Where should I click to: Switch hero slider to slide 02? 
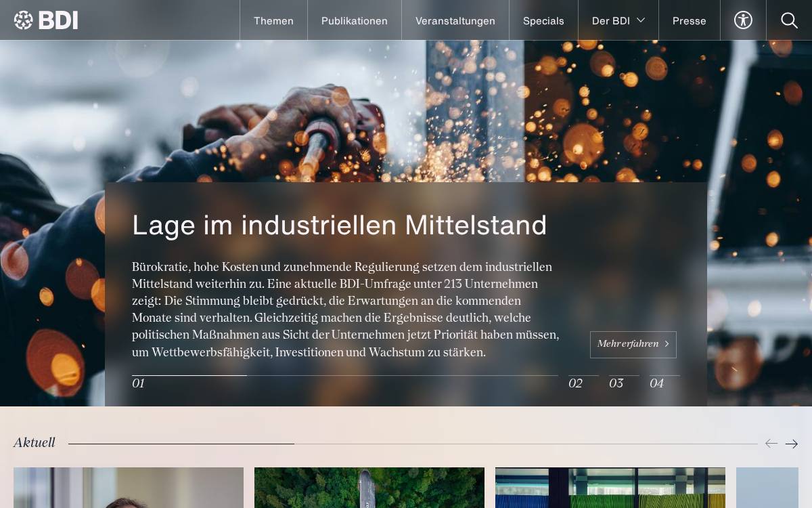pyautogui.click(x=583, y=383)
